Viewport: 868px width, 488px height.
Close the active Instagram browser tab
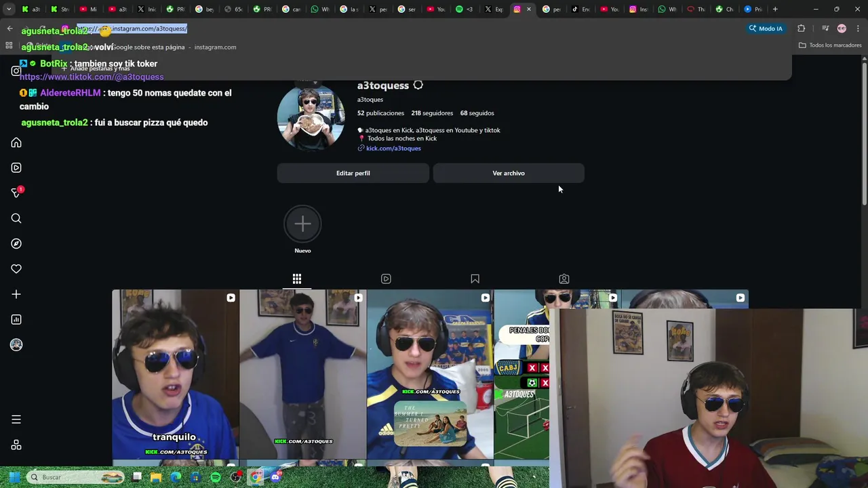click(529, 9)
